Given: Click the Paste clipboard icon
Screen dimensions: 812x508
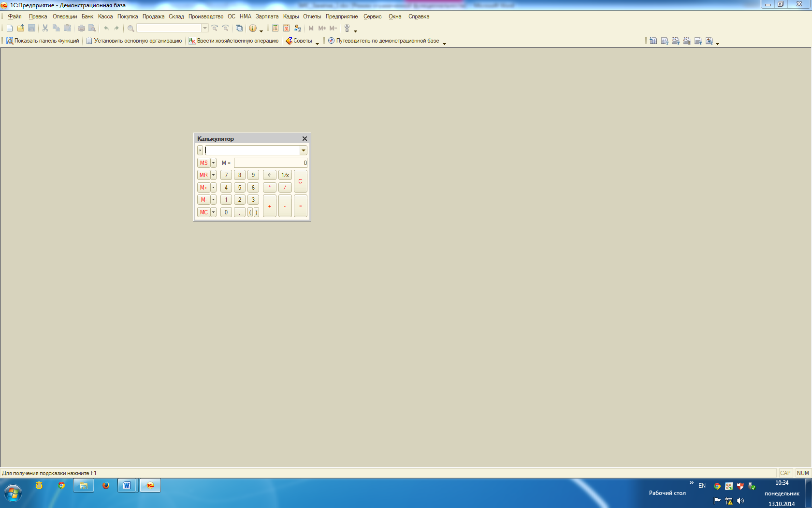Looking at the screenshot, I should pos(67,28).
